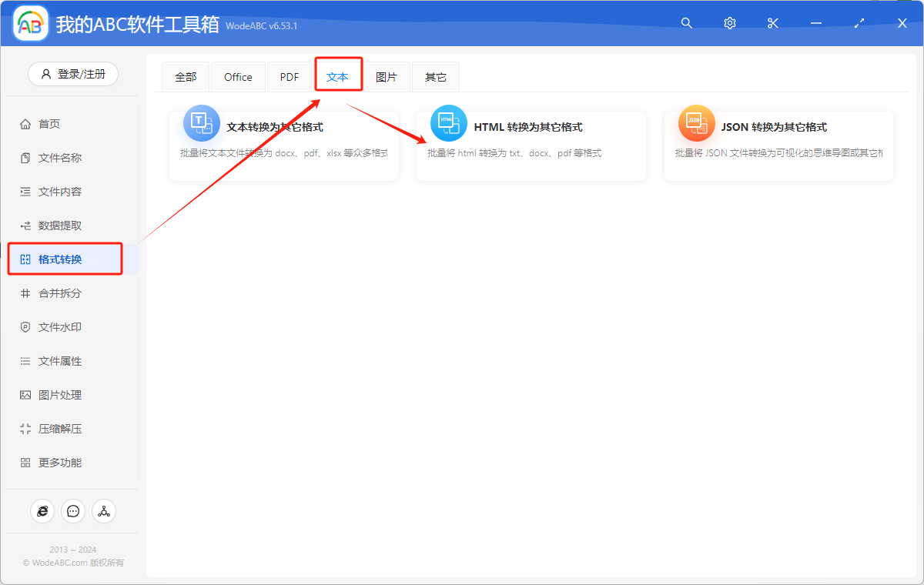Switch to the PDF category tab
The height and width of the screenshot is (585, 924).
click(x=289, y=76)
